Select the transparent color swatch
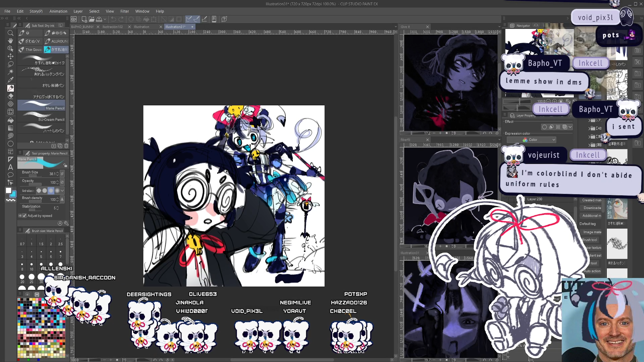This screenshot has height=362, width=644. click(11, 200)
